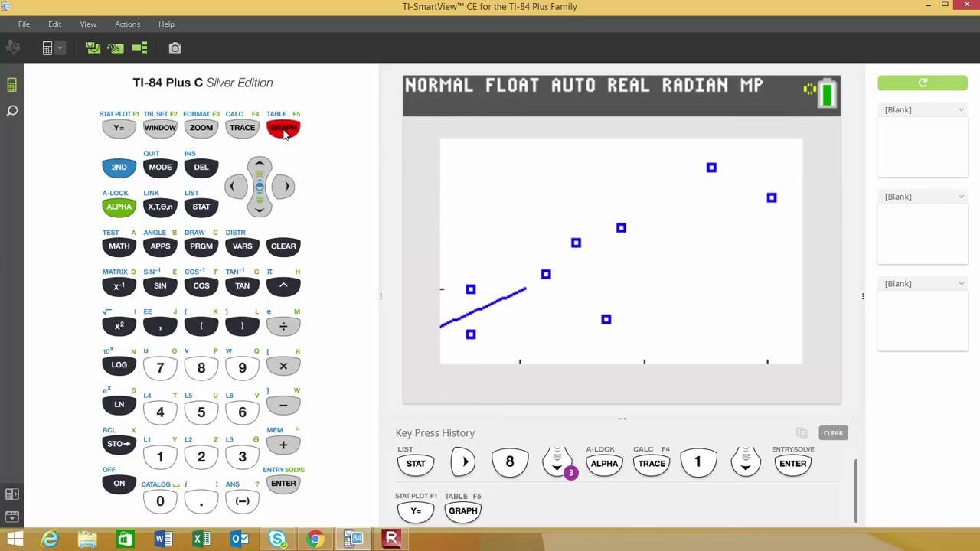Click the VARS key
The image size is (980, 551).
[242, 246]
